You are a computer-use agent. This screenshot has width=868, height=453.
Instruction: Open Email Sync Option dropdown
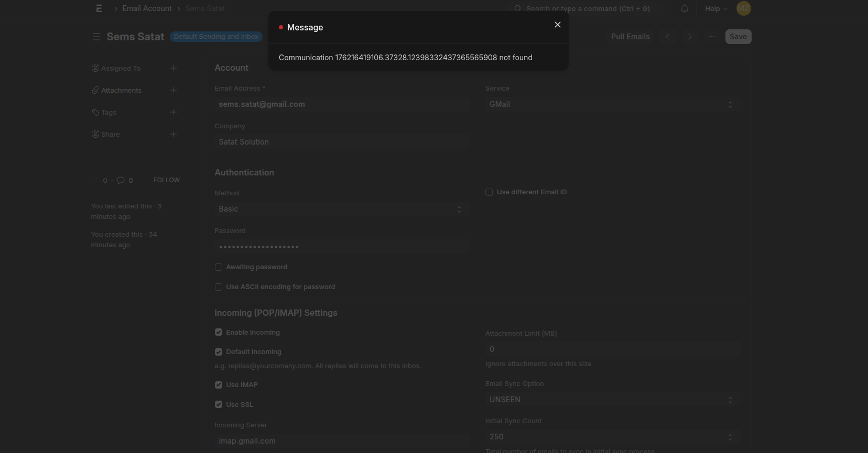tap(611, 400)
